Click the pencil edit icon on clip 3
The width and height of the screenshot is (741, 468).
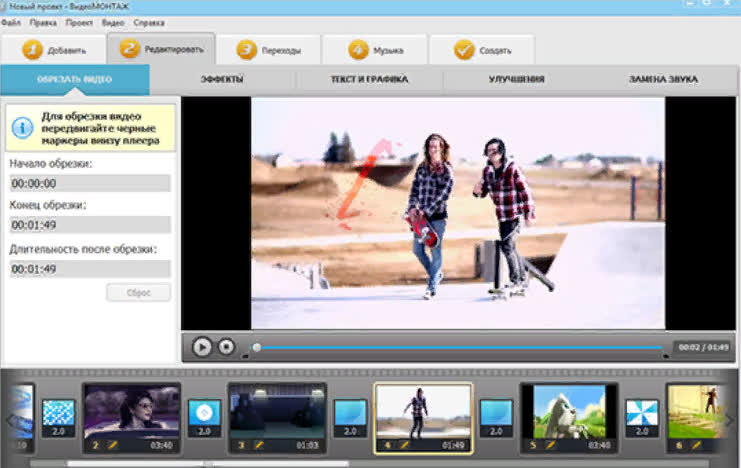point(258,445)
